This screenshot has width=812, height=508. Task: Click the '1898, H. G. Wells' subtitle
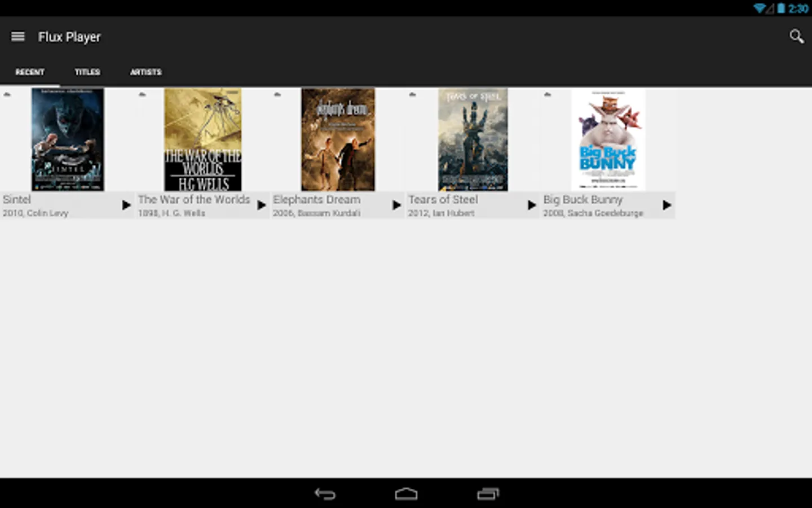tap(171, 213)
